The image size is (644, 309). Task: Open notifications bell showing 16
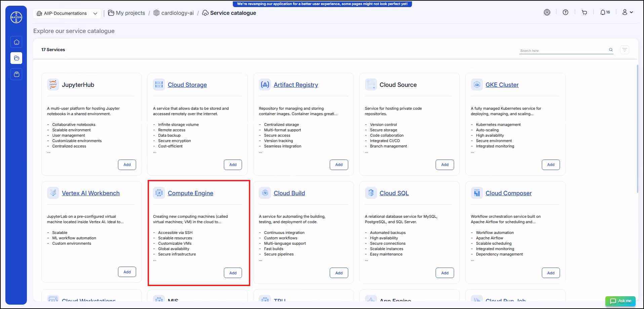click(605, 12)
